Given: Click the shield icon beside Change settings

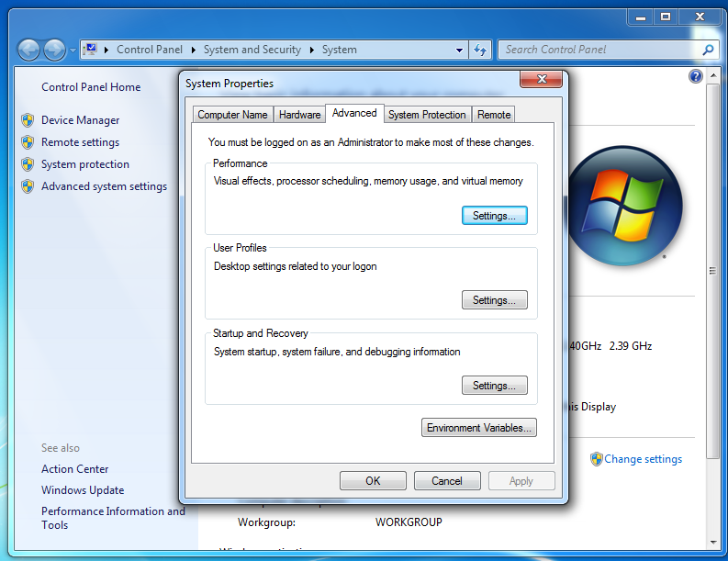Looking at the screenshot, I should point(596,459).
